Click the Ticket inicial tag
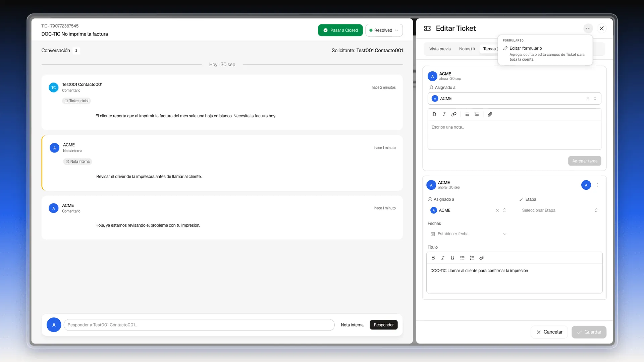Image resolution: width=644 pixels, height=362 pixels. click(76, 101)
